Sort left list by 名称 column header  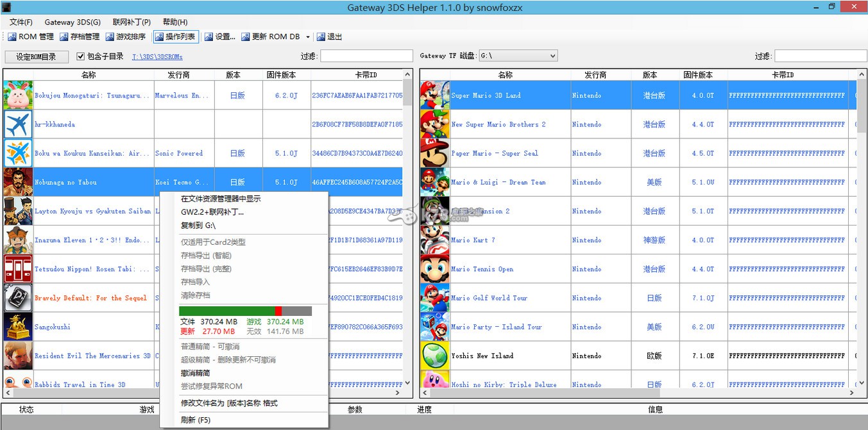tap(89, 75)
